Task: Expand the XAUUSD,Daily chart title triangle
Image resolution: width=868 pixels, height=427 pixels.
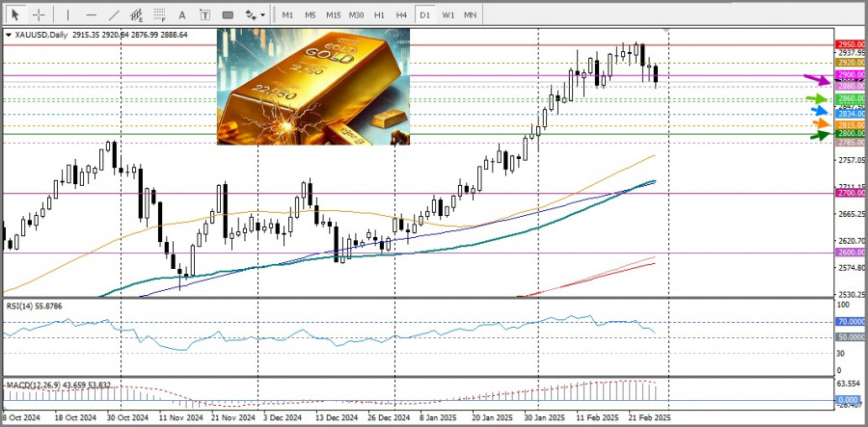Action: 9,35
